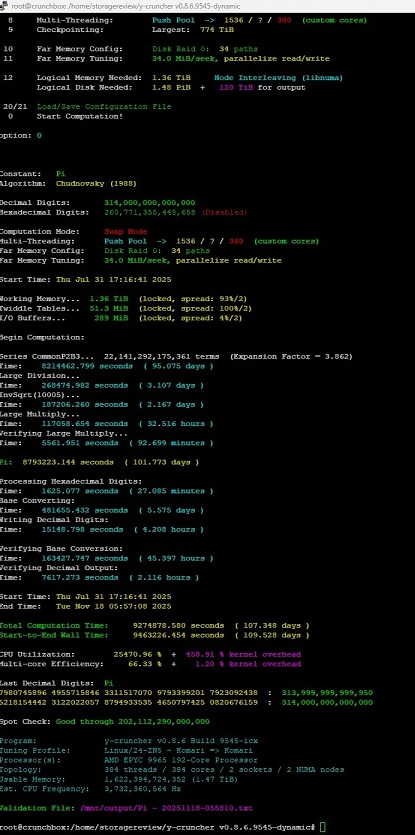Select CPU utilization '25470.96 %' value
This screenshot has width=415, height=835.
tap(138, 654)
